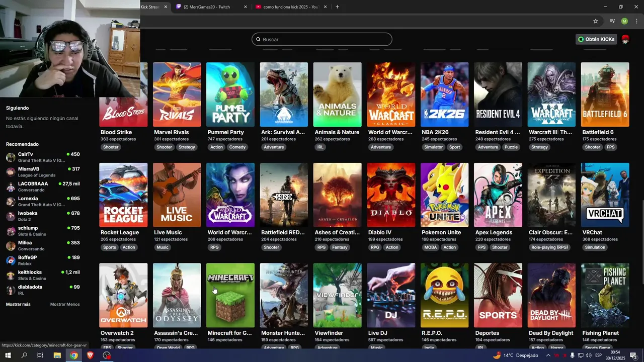This screenshot has width=644, height=362.
Task: Open schlump channel avatar
Action: click(x=11, y=231)
